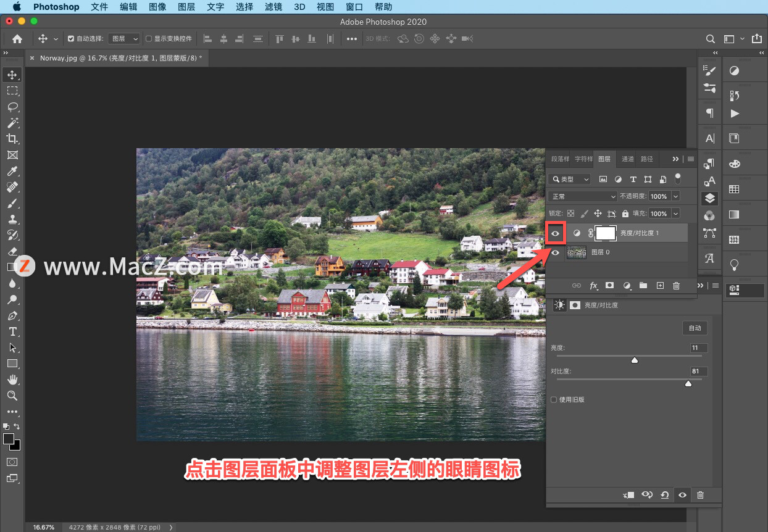Delete adjustment using Properties panel trash icon
The image size is (768, 532).
700,495
